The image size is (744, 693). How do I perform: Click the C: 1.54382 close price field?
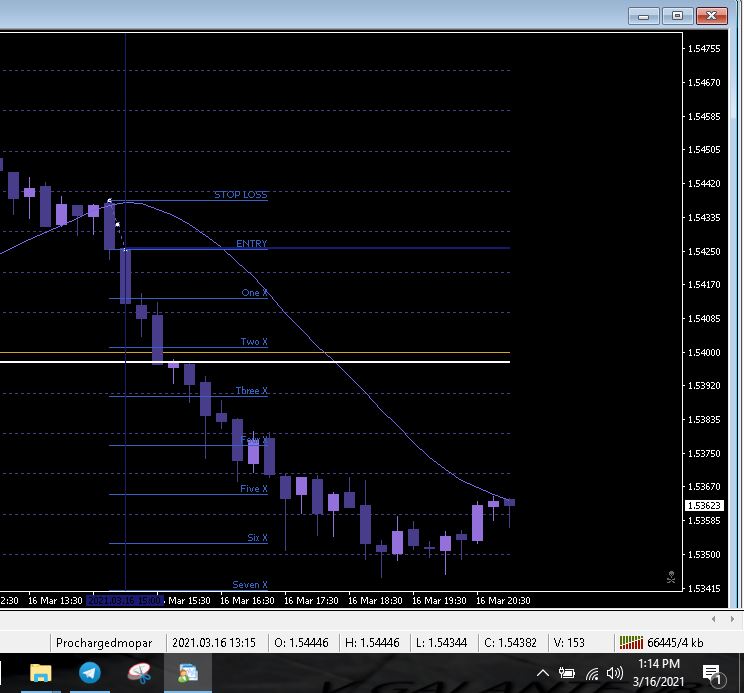(511, 643)
